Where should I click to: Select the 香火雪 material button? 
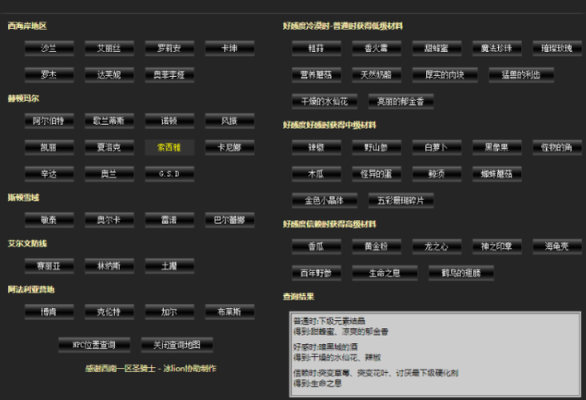coord(376,48)
